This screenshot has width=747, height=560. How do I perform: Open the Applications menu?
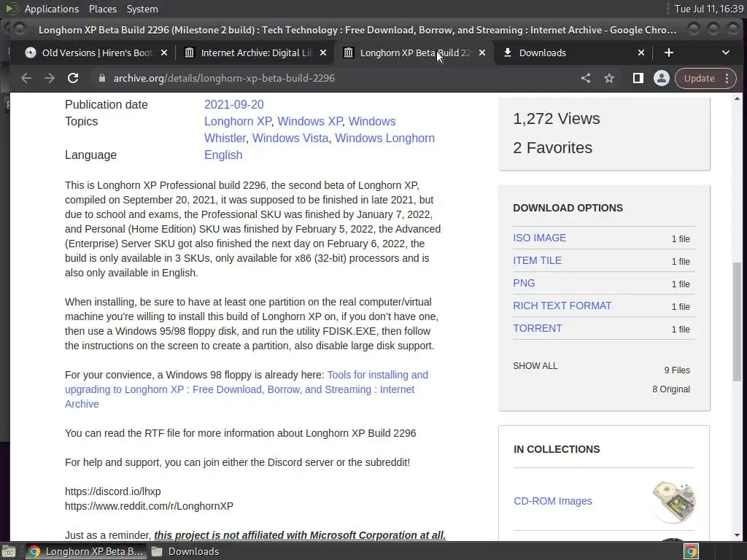[52, 9]
